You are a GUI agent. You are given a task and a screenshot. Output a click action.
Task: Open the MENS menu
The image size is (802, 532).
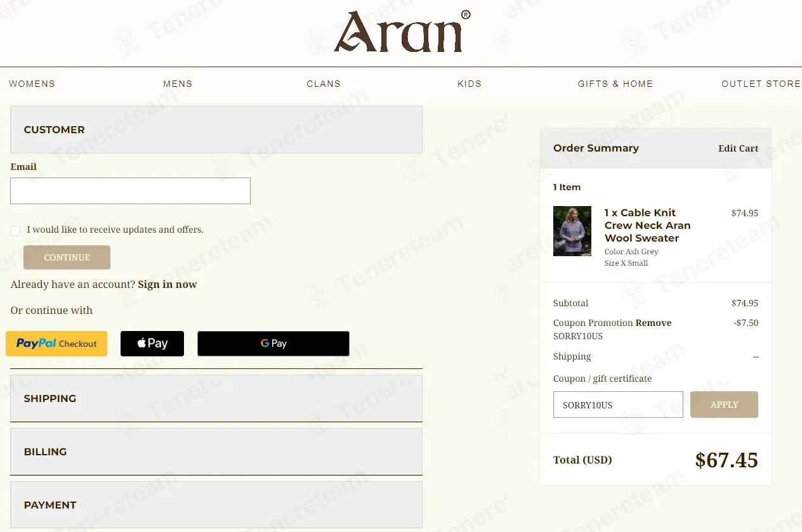tap(178, 84)
